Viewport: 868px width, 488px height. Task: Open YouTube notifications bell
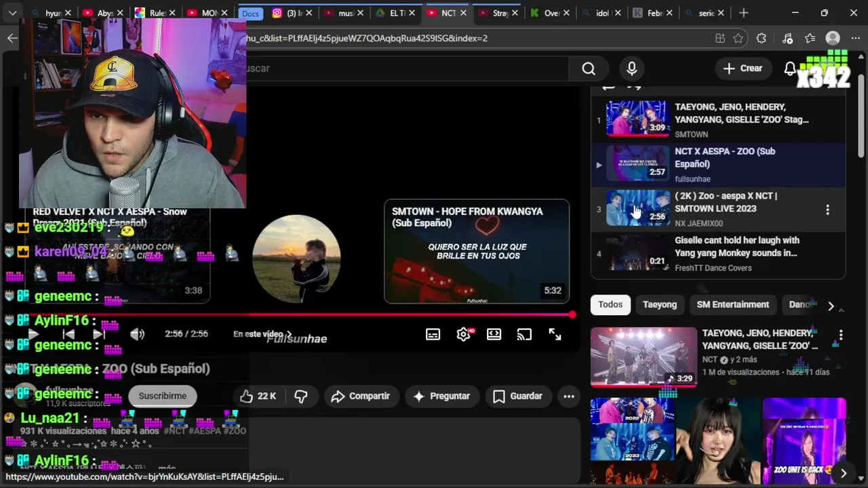pos(790,68)
